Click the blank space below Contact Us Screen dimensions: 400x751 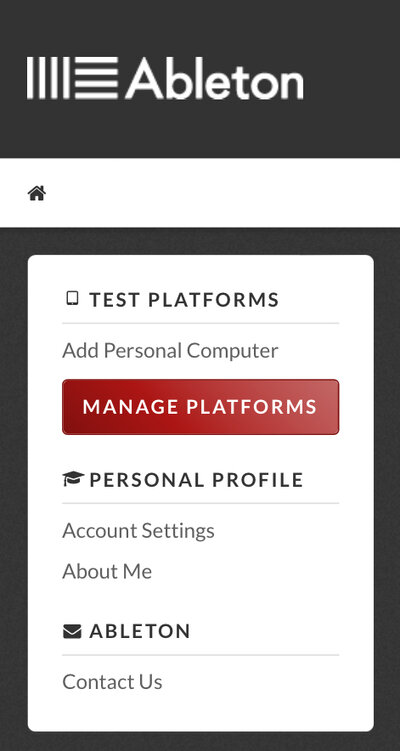(200, 712)
